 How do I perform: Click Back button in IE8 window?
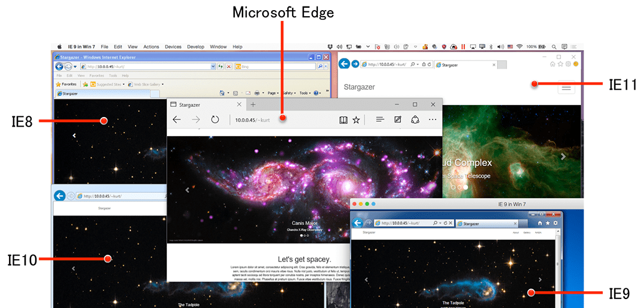59,66
